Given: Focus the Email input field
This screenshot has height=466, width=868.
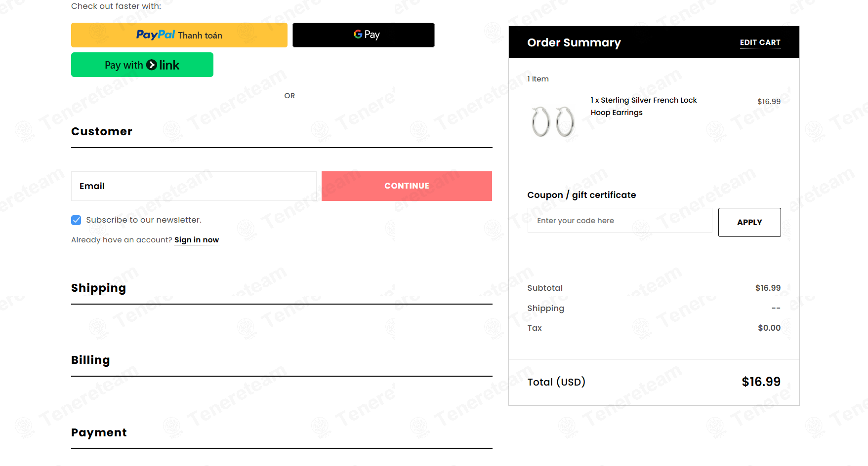Looking at the screenshot, I should coord(194,186).
